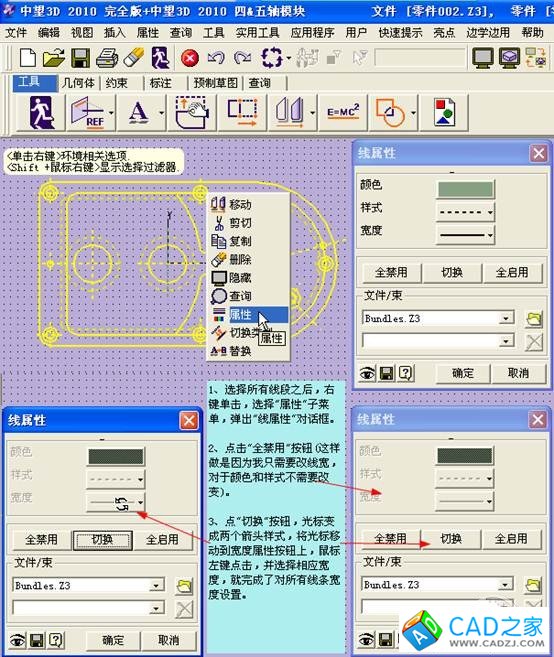Click 切换 toggle button in top-right dialog
554x657 pixels.
pyautogui.click(x=452, y=272)
